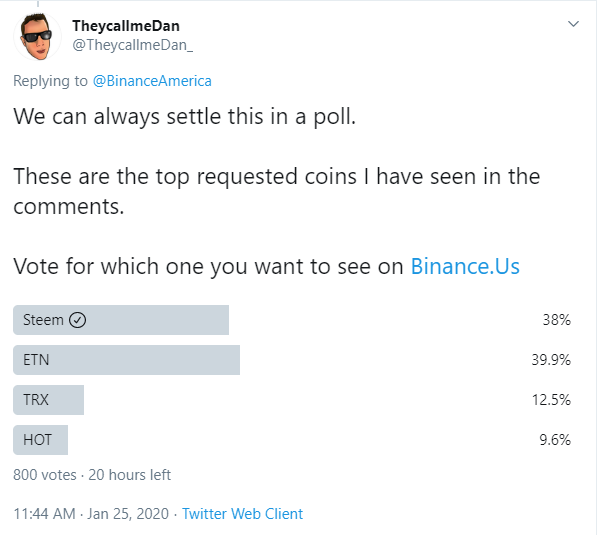Click the 12.5% result for TRX
This screenshot has height=535, width=597.
(551, 400)
